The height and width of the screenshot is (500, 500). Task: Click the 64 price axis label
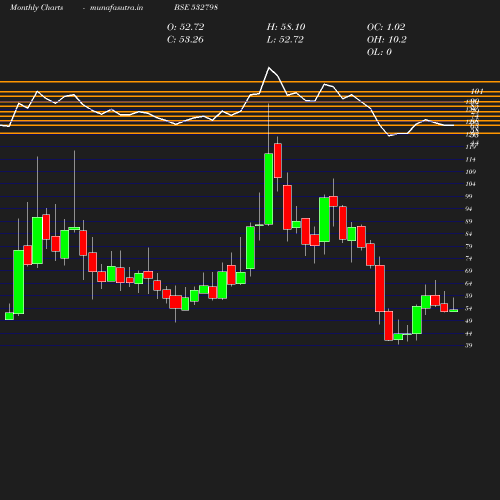[x=469, y=284]
